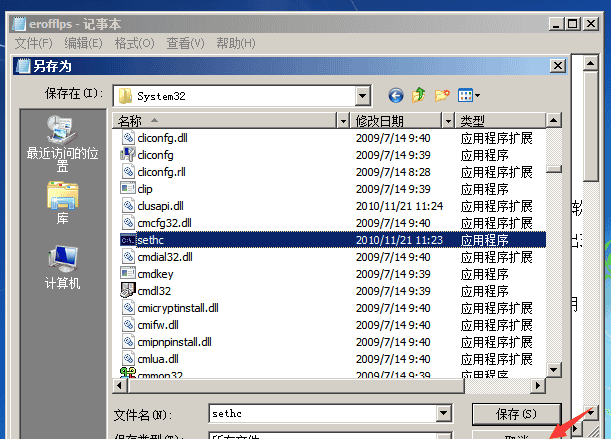
Task: Select the cmicryptinstall.dll file name
Action: pyautogui.click(x=178, y=308)
